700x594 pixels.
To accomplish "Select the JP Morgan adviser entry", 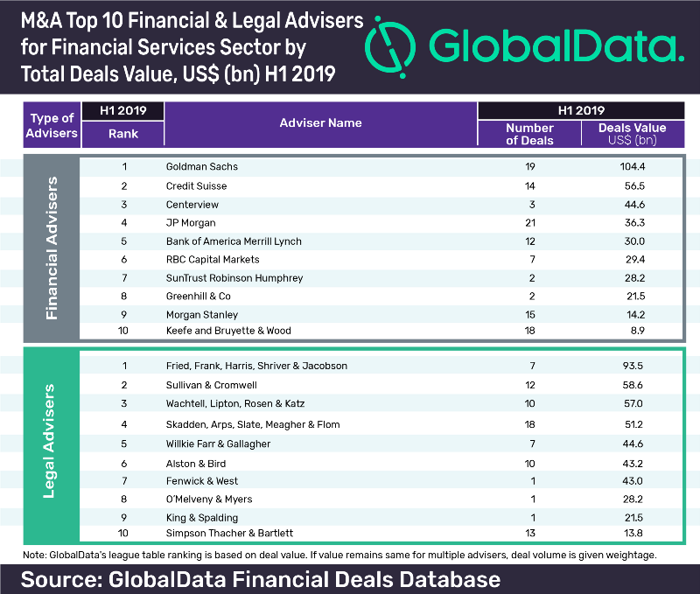I will pos(191,223).
